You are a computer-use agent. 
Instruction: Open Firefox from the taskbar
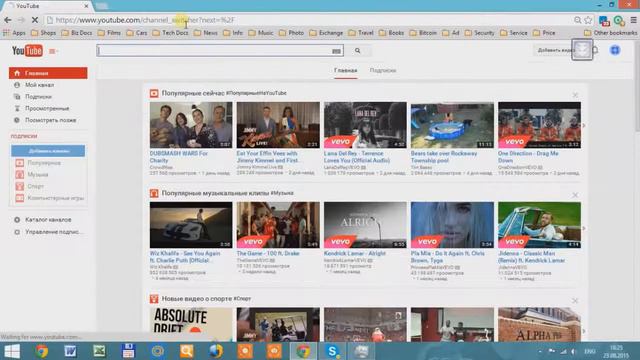pyautogui.click(x=216, y=351)
